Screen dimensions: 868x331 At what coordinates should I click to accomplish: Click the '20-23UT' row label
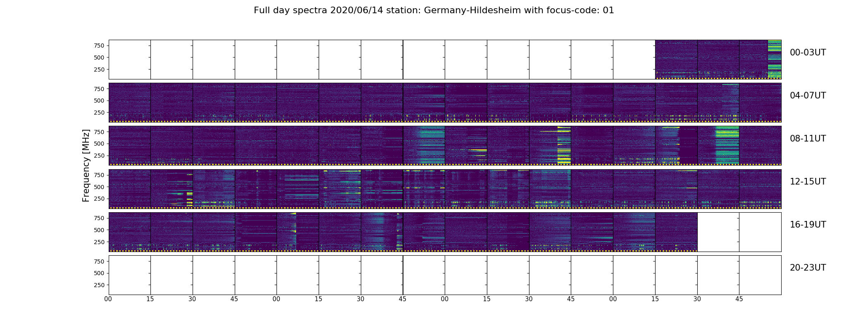point(808,268)
